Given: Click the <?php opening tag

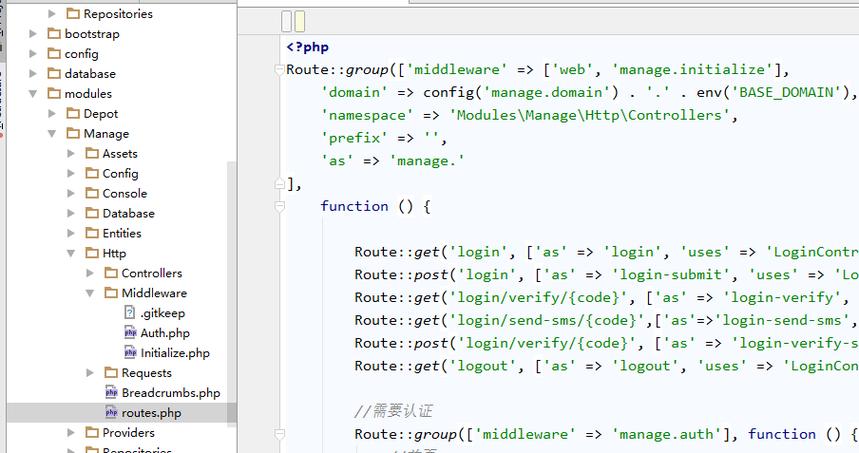Looking at the screenshot, I should (308, 47).
